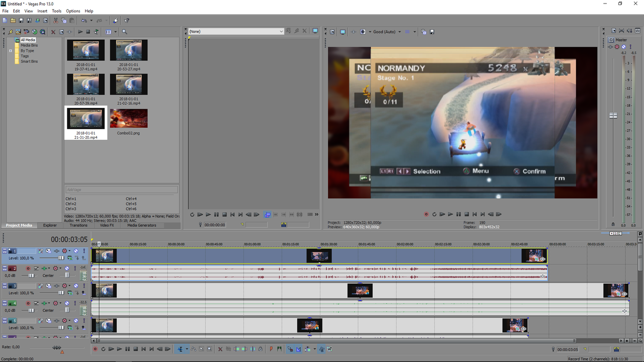Open preview quality Good (Auto) dropdown

click(399, 32)
